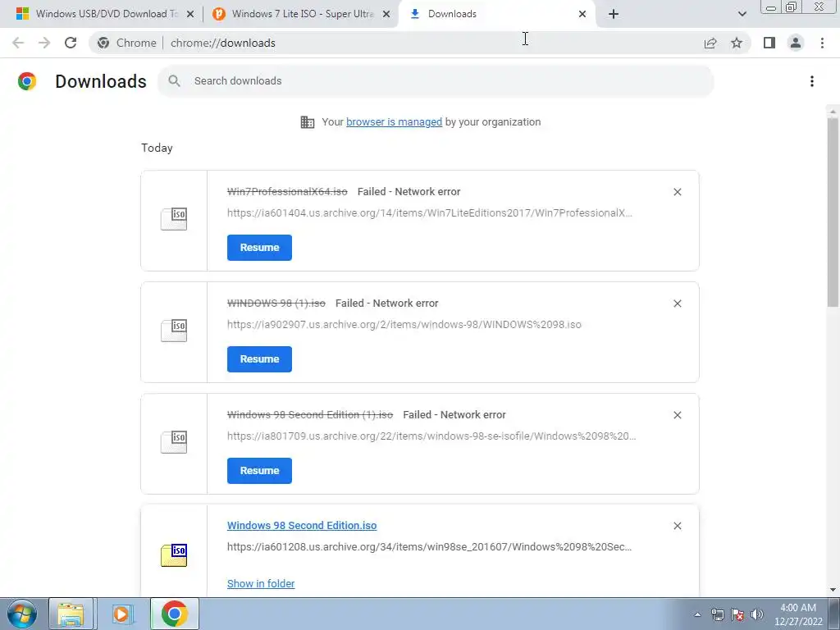Open the Windows 98 Second Edition.iso file link
Image resolution: width=840 pixels, height=630 pixels.
point(302,526)
